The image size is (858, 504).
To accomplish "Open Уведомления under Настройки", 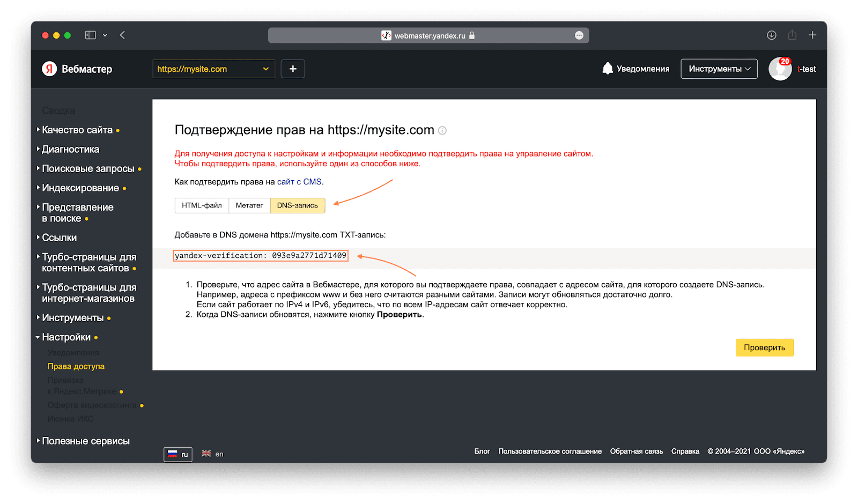I will pos(73,352).
